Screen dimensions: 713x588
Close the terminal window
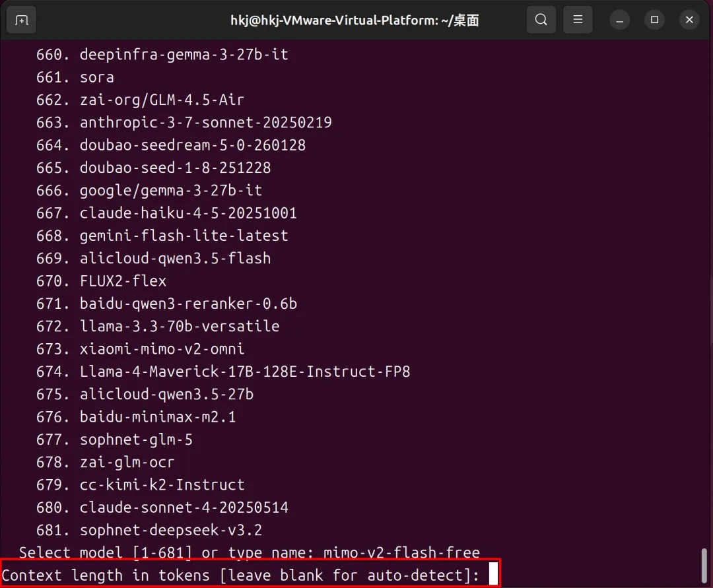click(x=689, y=20)
